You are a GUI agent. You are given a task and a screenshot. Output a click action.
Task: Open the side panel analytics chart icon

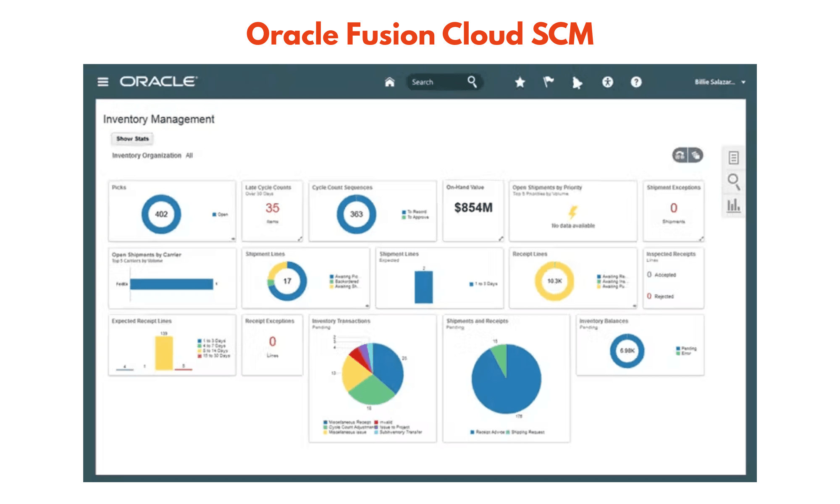point(733,206)
